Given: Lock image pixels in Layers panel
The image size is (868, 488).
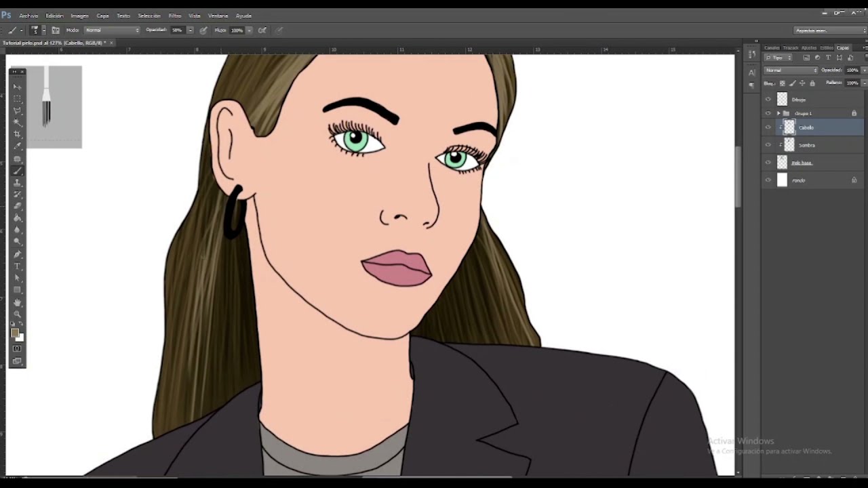Looking at the screenshot, I should (792, 83).
